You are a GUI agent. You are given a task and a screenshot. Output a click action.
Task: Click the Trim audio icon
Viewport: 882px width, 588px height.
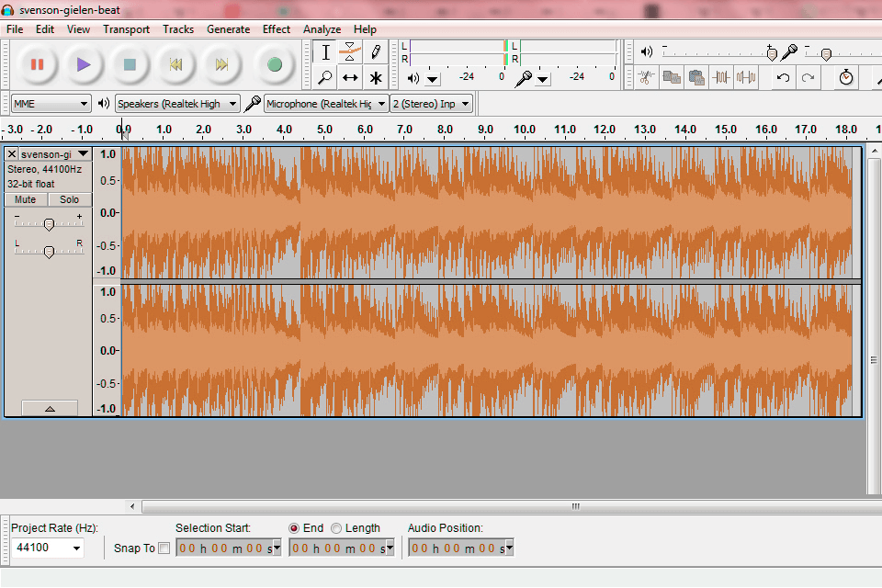click(x=721, y=77)
